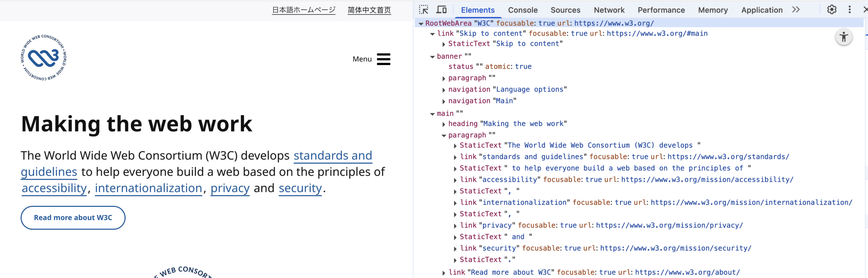Open the internationalization page link
Image resolution: width=868 pixels, height=278 pixels.
coord(149,188)
